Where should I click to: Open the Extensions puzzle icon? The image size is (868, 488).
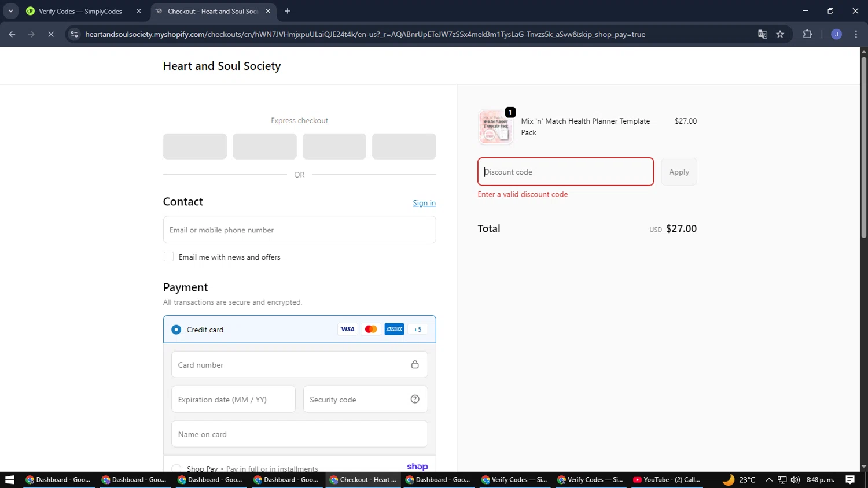pyautogui.click(x=808, y=34)
